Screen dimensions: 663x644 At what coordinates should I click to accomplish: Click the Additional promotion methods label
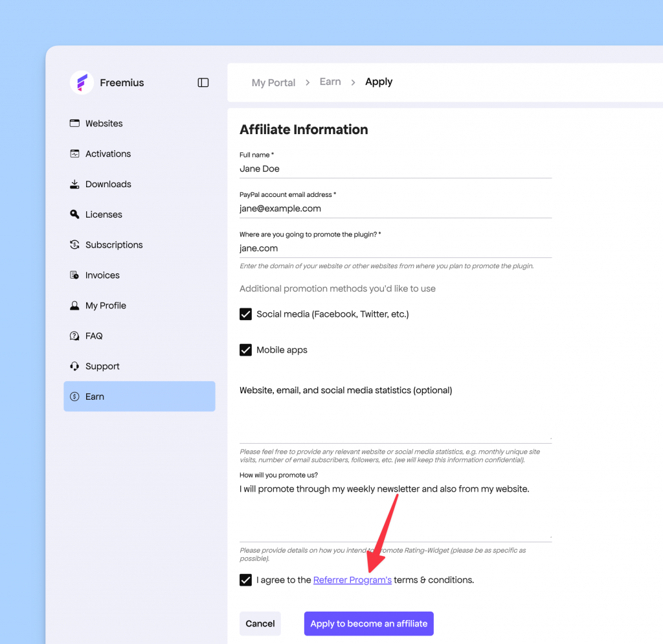coord(337,288)
